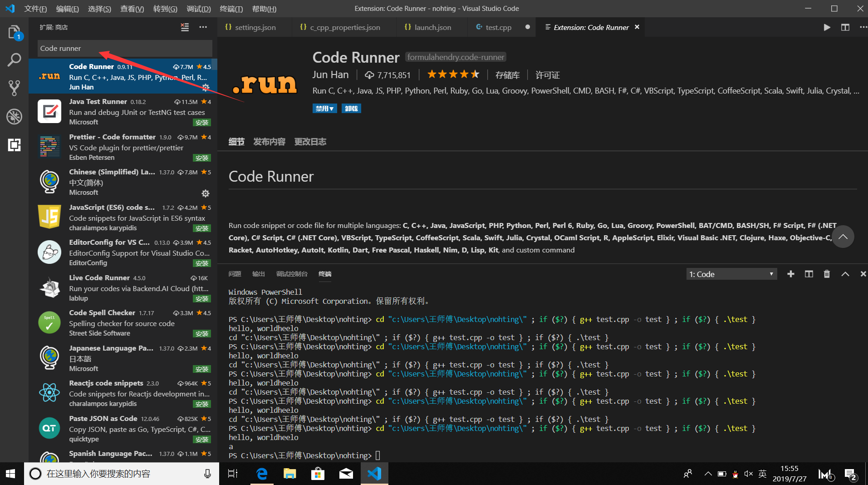This screenshot has height=485, width=868.
Task: Switch to the test.cpp editor tab
Action: pos(498,27)
